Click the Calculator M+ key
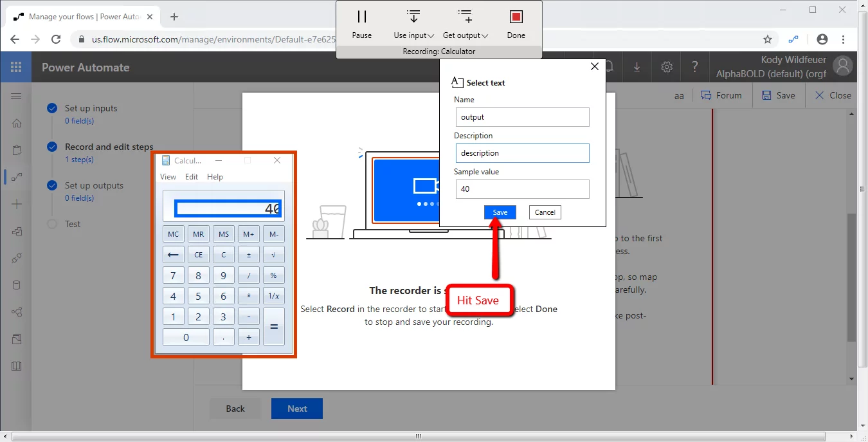Screen dimensions: 868x442 tap(249, 234)
